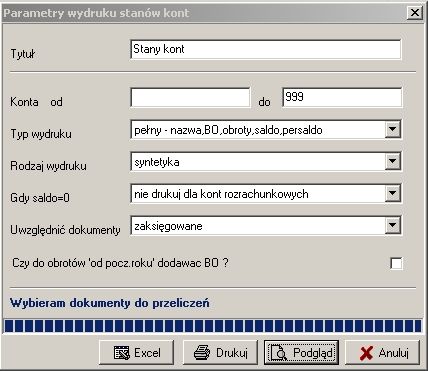
Task: Click the Konta do field showing 999
Action: coord(342,97)
